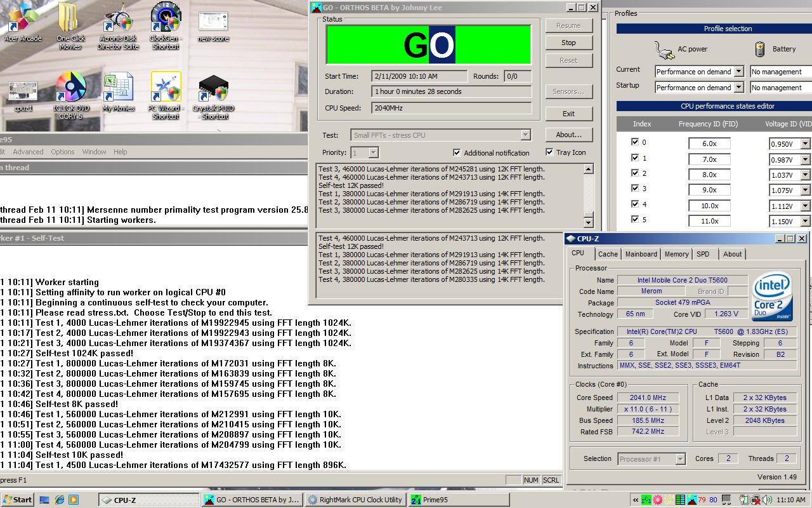
Task: Click the Prime95 green tray icon
Action: [646, 500]
